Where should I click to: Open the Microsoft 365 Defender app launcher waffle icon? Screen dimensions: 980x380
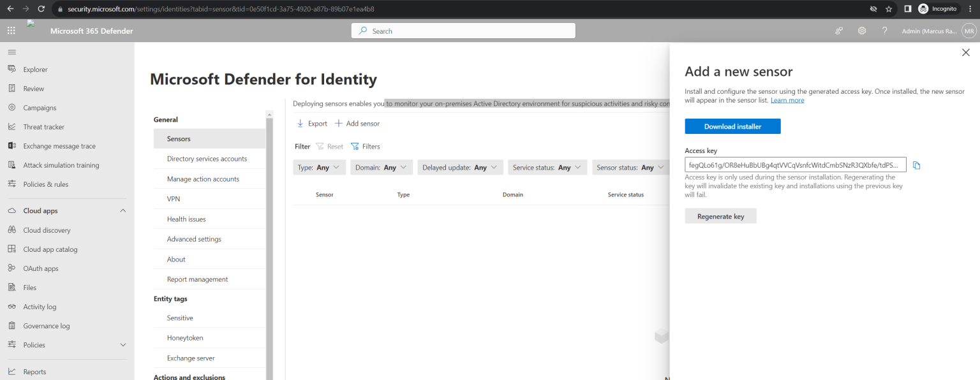pos(11,30)
